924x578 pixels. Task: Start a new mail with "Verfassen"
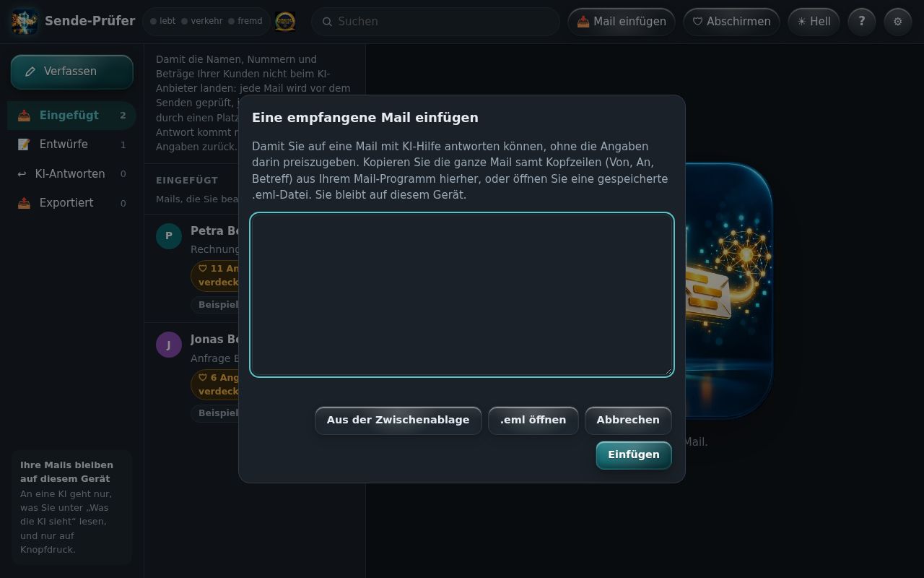(71, 72)
